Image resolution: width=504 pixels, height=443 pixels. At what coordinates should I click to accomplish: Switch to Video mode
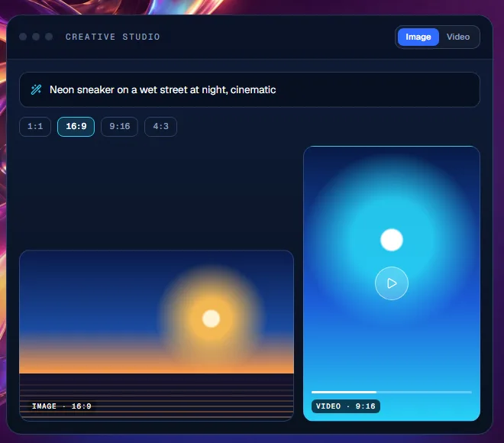click(458, 37)
